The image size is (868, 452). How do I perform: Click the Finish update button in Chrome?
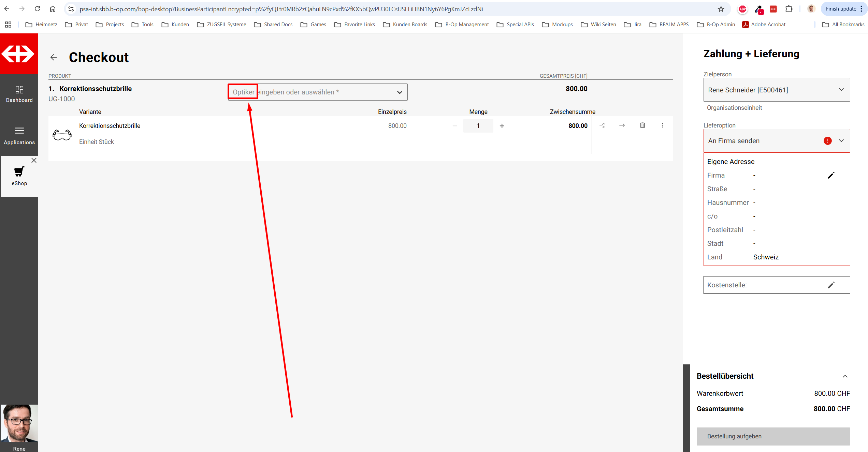point(841,9)
